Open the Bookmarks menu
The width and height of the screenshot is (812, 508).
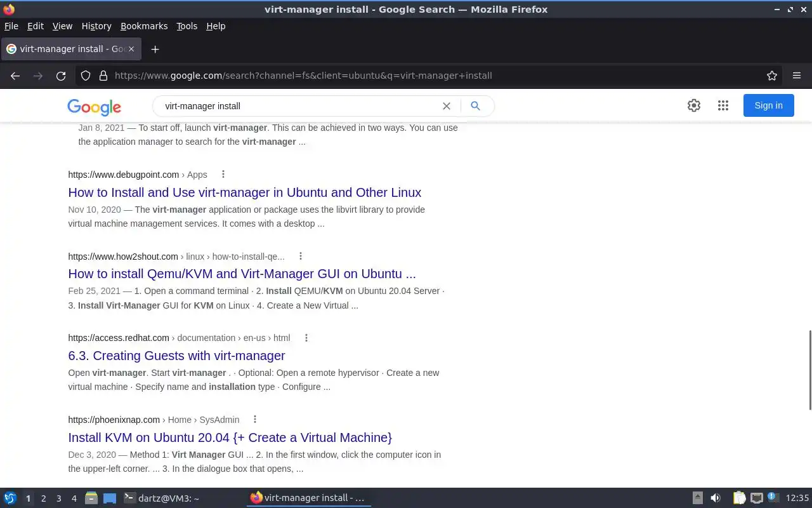tap(144, 26)
